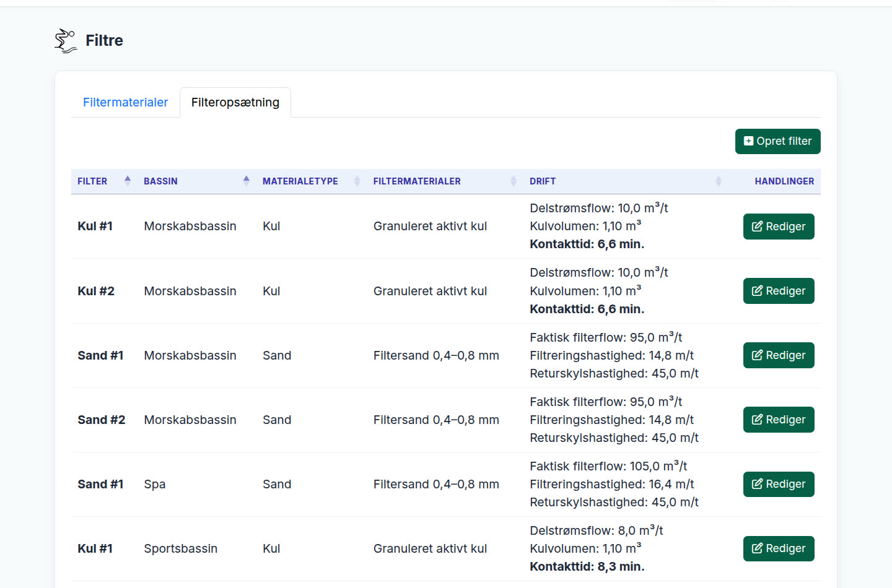The width and height of the screenshot is (892, 588).
Task: Click the Filtre page heading
Action: (104, 41)
